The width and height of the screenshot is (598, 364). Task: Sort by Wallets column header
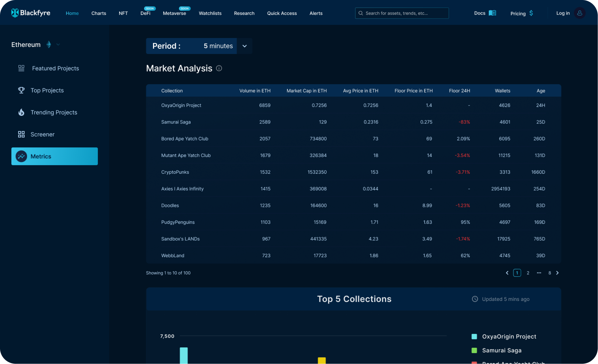[x=502, y=91]
